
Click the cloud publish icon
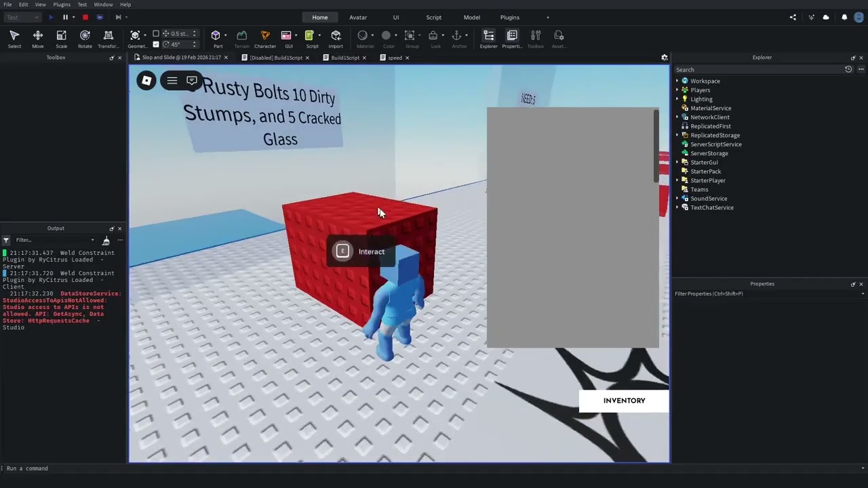pyautogui.click(x=826, y=17)
